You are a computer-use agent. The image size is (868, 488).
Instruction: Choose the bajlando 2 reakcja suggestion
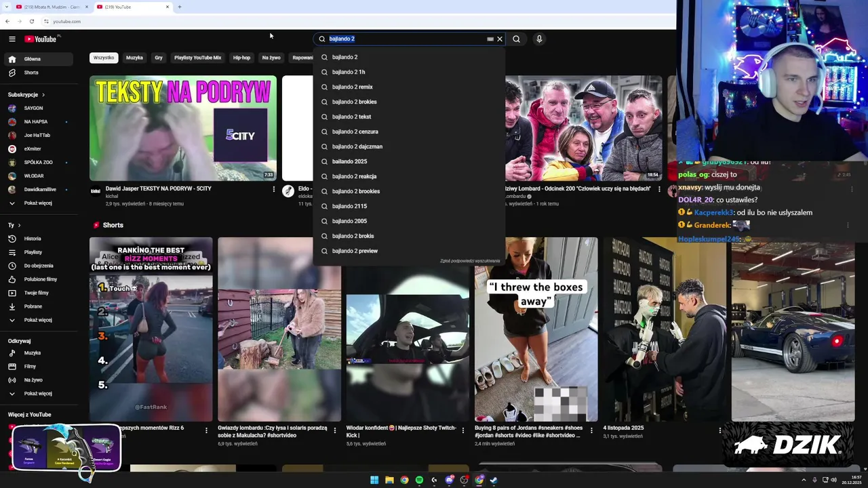coord(410,176)
